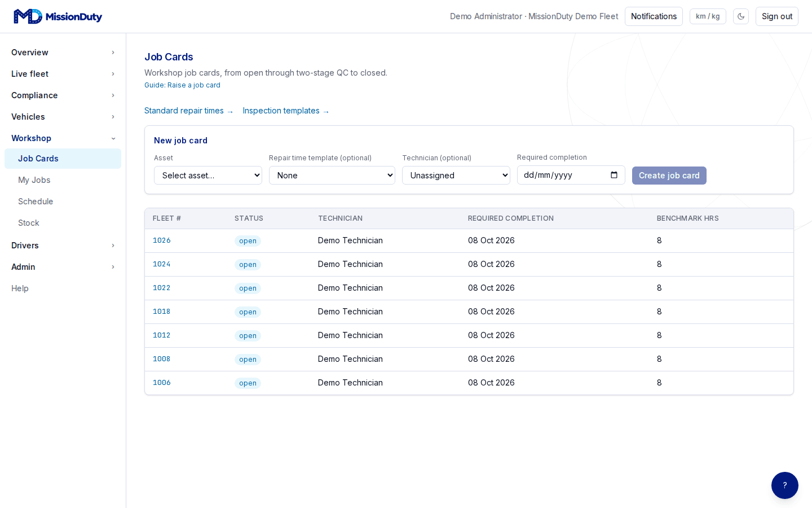Expand the Vehicles section

tap(63, 117)
